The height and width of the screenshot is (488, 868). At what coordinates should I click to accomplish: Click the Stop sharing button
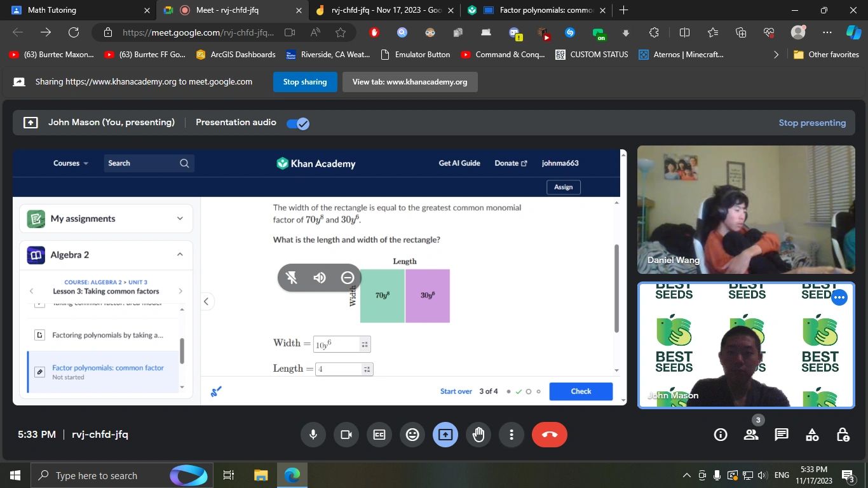click(x=305, y=82)
